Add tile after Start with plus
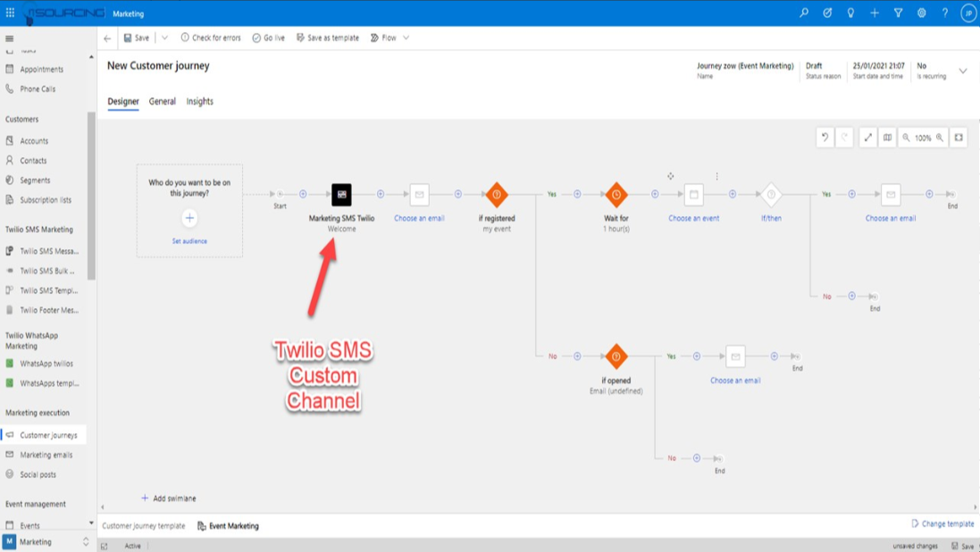 303,195
